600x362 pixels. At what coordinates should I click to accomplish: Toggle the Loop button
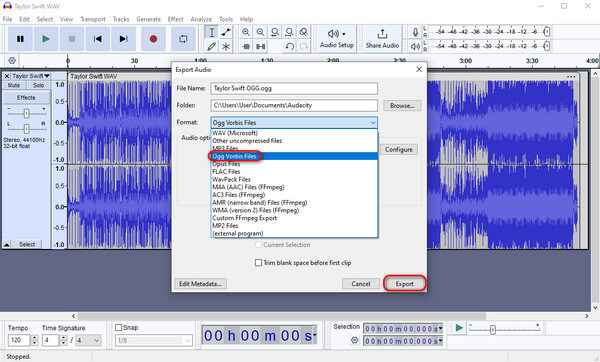click(183, 39)
